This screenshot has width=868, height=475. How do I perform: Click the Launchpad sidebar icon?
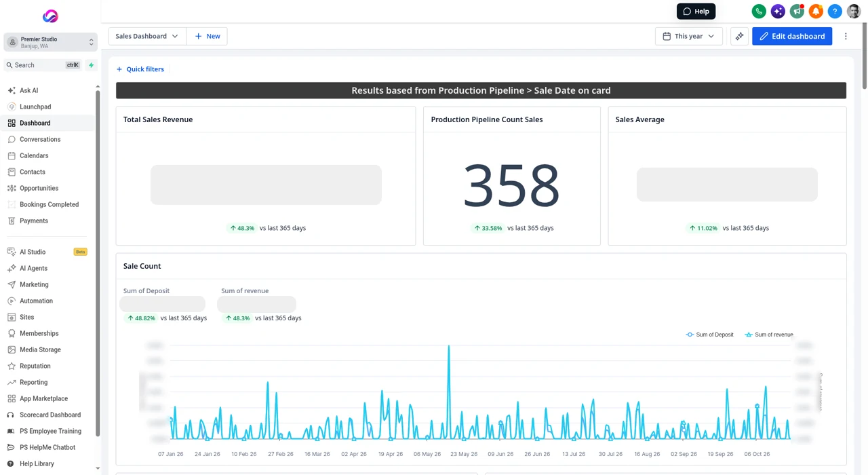(12, 107)
